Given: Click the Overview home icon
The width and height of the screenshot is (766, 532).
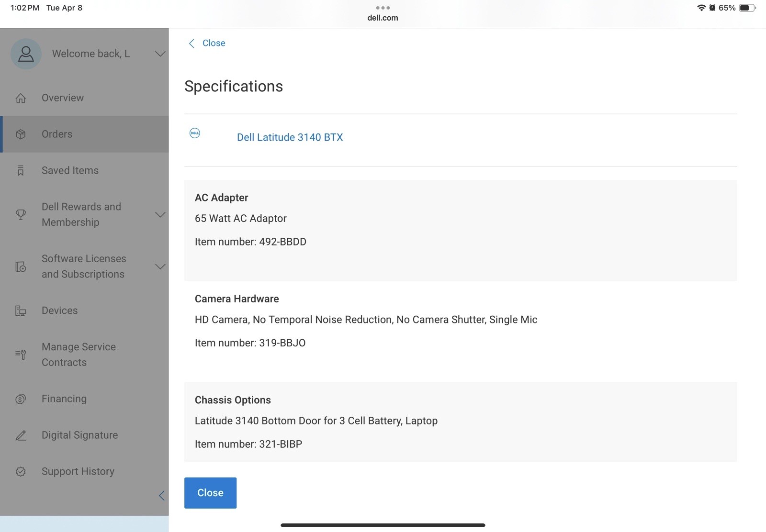Looking at the screenshot, I should pyautogui.click(x=21, y=98).
